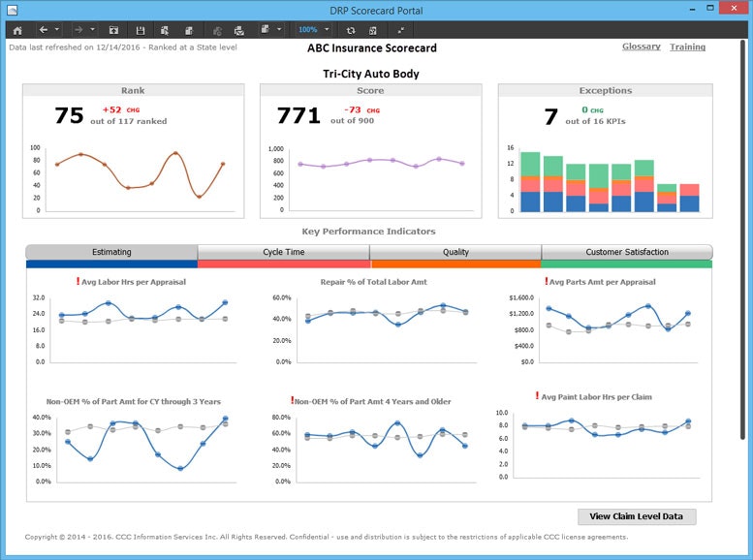
Task: Open the Back history dropdown arrow
Action: coord(58,30)
